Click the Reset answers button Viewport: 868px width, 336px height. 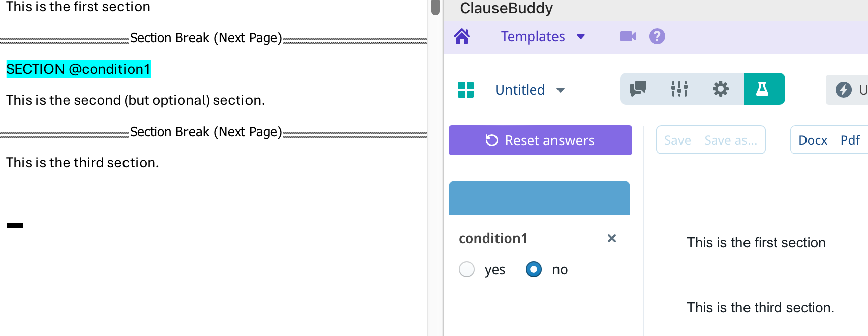[x=540, y=140]
